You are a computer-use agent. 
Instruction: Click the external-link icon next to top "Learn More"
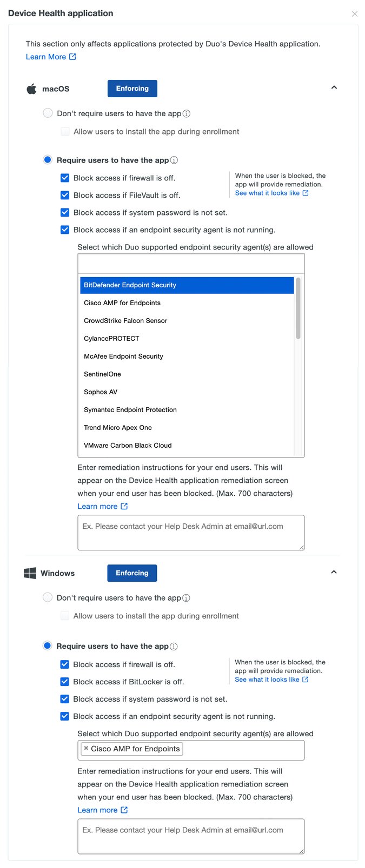point(73,56)
